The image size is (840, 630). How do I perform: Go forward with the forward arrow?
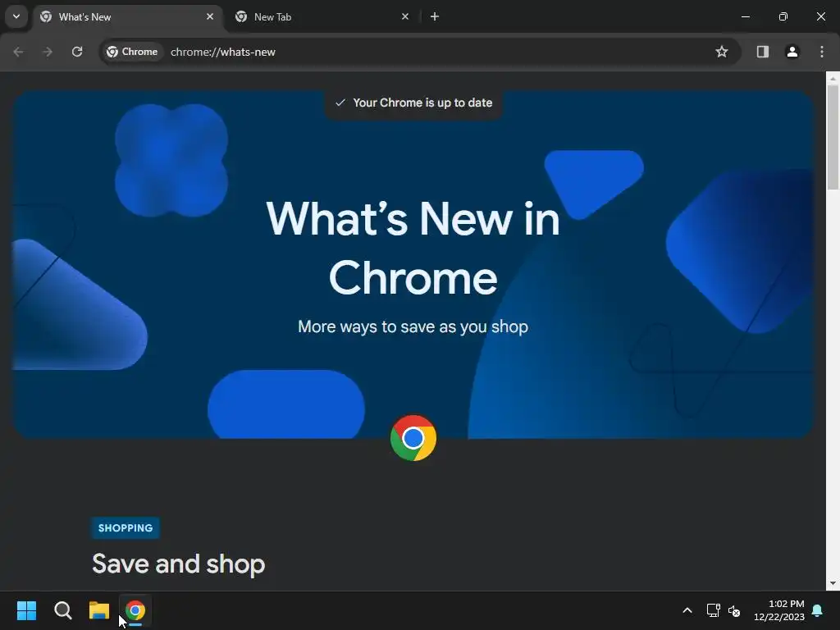click(x=48, y=52)
